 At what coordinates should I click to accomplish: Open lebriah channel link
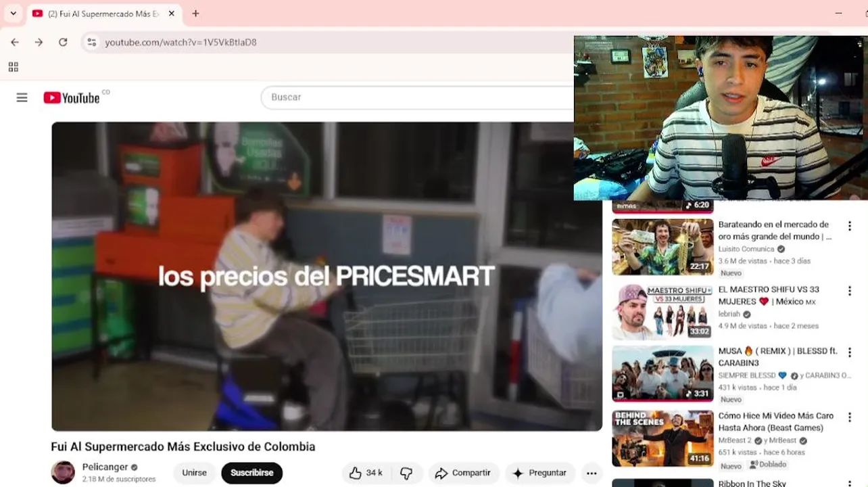[x=729, y=314]
